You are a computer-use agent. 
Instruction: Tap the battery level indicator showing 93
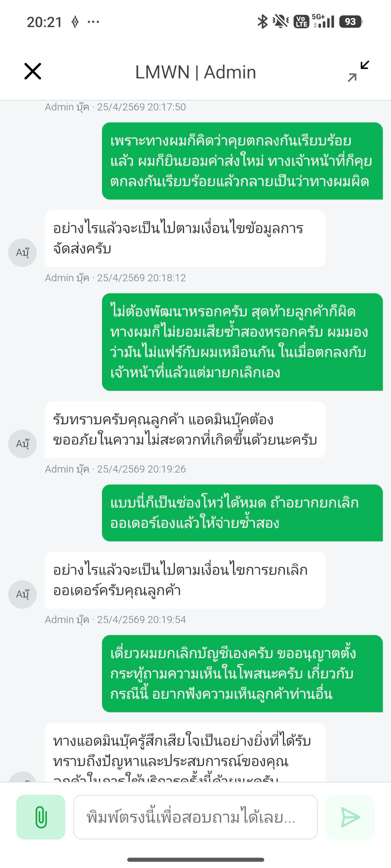(x=351, y=22)
